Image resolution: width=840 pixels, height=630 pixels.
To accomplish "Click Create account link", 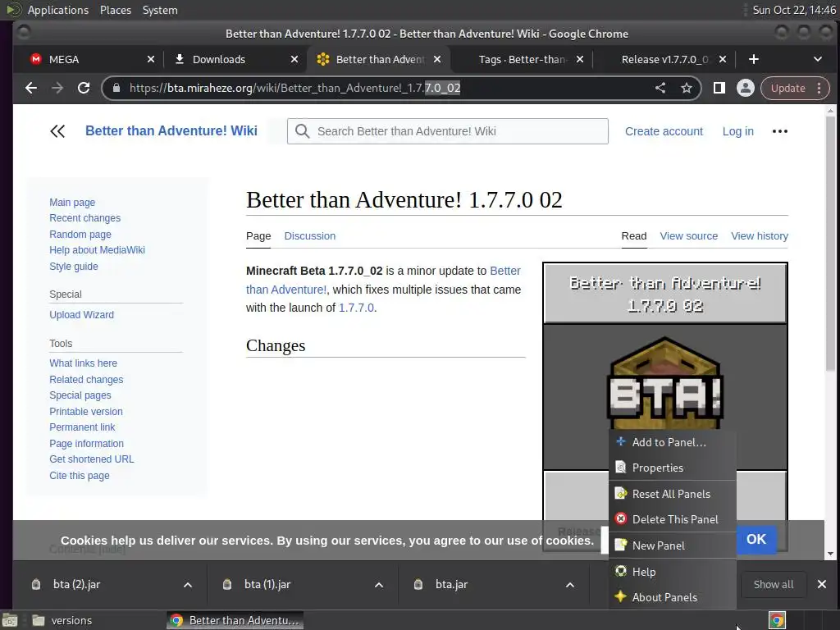I will click(x=664, y=131).
